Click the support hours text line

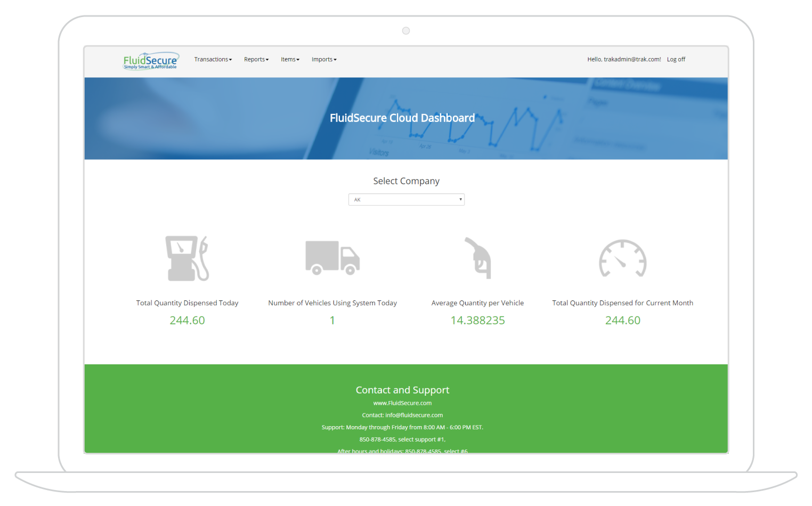[402, 427]
